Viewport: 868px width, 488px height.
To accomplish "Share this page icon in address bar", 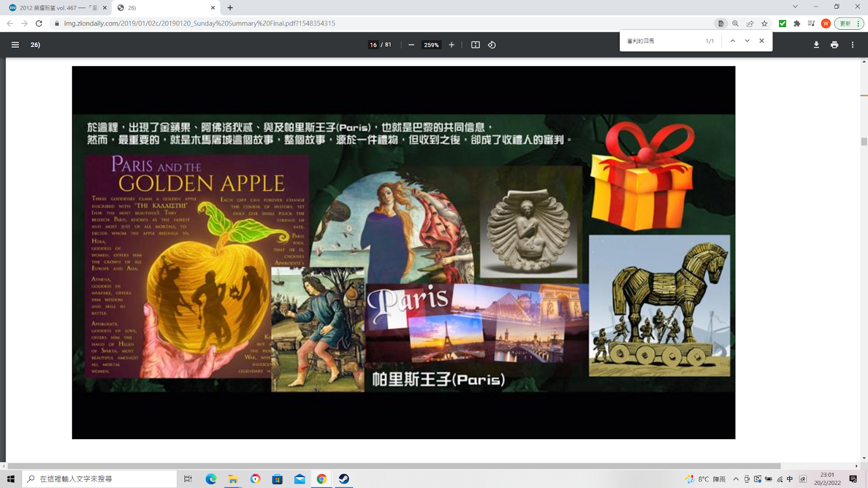I will point(750,23).
